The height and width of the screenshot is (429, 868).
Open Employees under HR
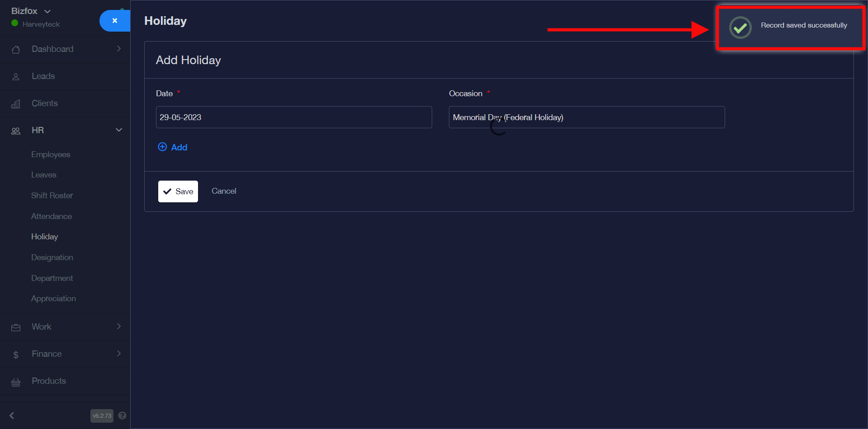(x=51, y=154)
